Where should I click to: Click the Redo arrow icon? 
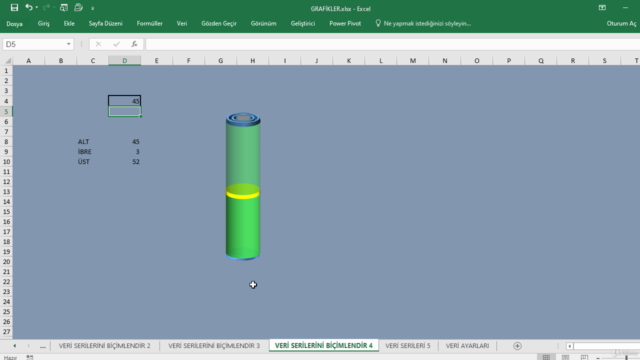46,7
